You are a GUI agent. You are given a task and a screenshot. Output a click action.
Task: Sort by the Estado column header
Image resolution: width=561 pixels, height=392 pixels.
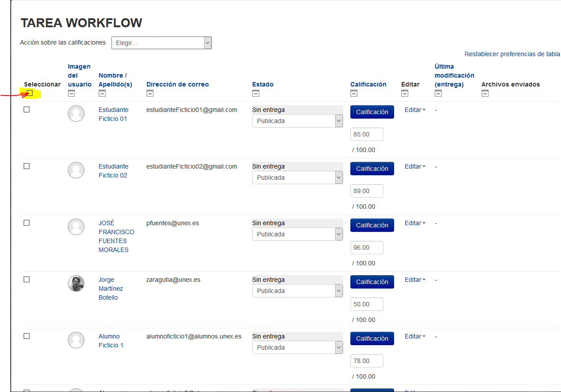262,84
